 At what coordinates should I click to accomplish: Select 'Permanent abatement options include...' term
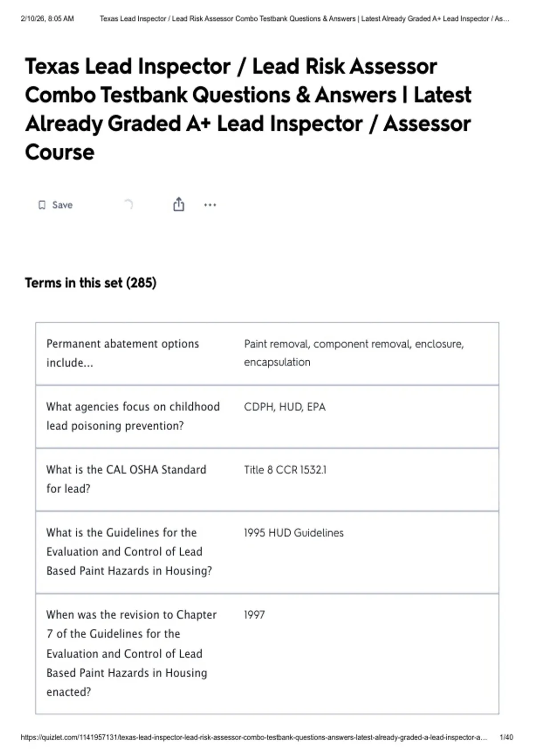123,353
